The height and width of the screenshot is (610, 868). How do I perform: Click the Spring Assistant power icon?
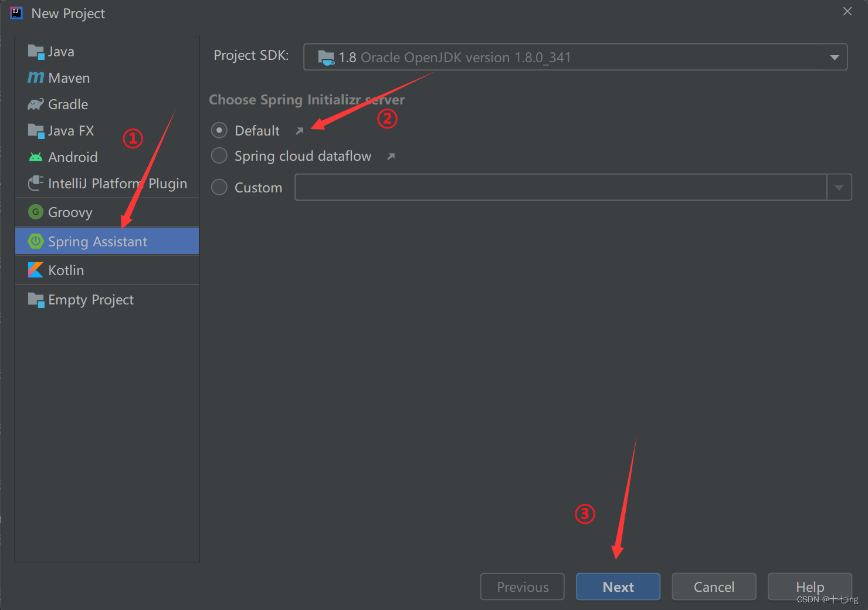[36, 241]
